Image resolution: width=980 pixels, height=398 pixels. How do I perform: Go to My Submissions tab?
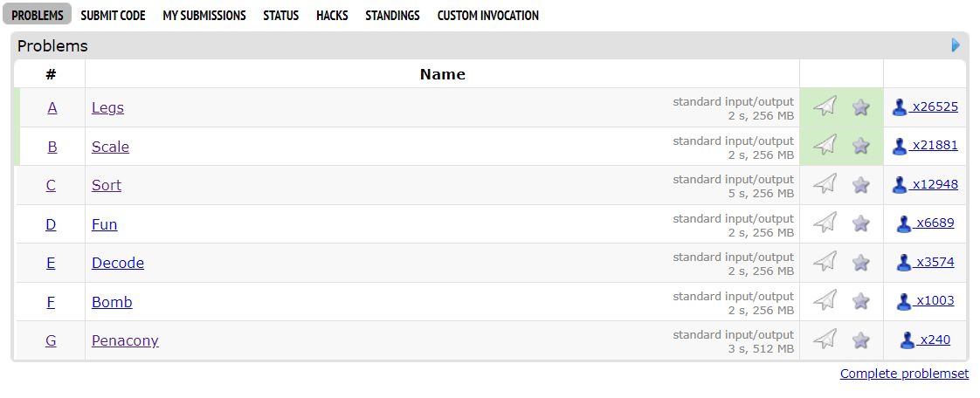[x=204, y=16]
